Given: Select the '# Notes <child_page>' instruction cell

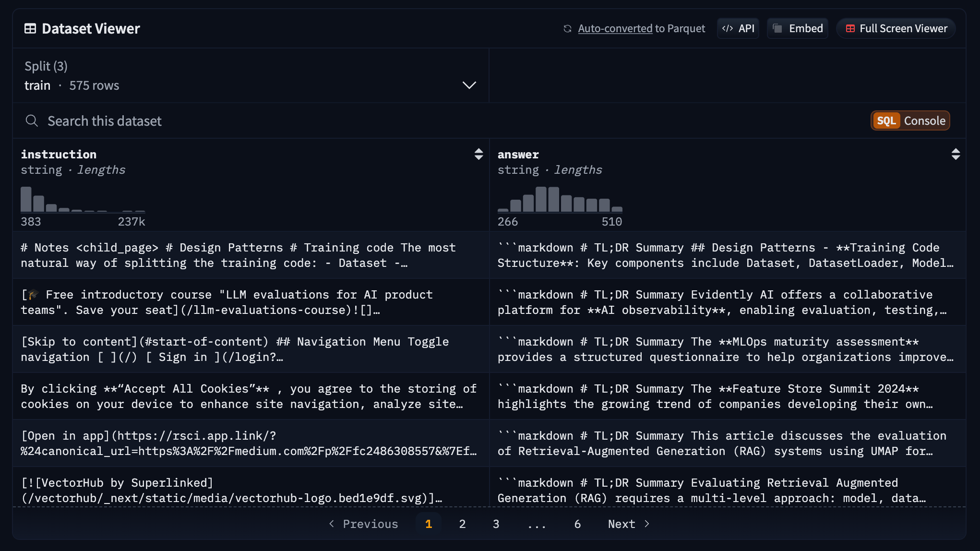Looking at the screenshot, I should [251, 255].
